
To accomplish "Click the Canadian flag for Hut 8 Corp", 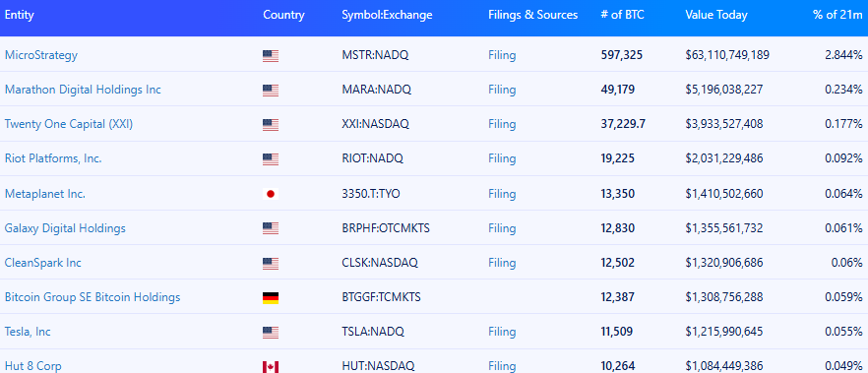I will 271,367.
